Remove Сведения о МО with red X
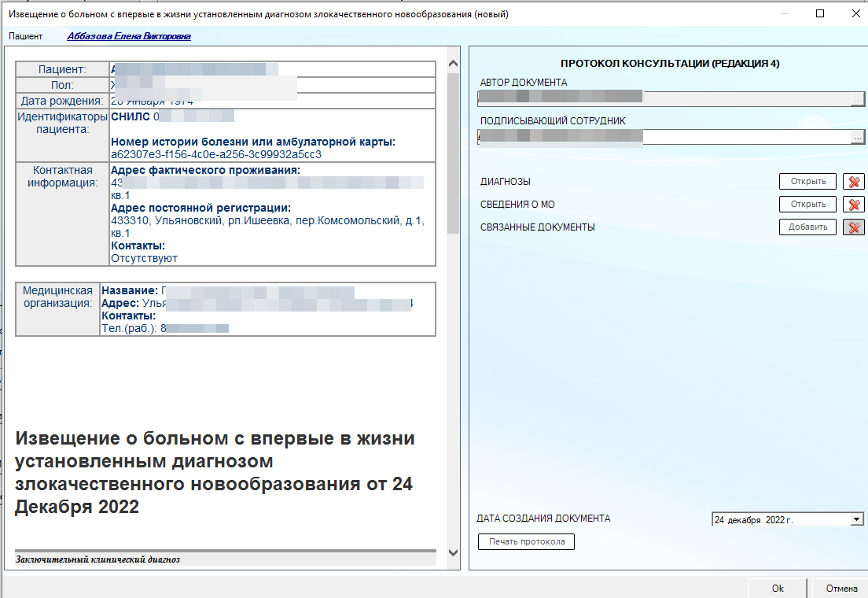The width and height of the screenshot is (868, 598). (x=853, y=205)
